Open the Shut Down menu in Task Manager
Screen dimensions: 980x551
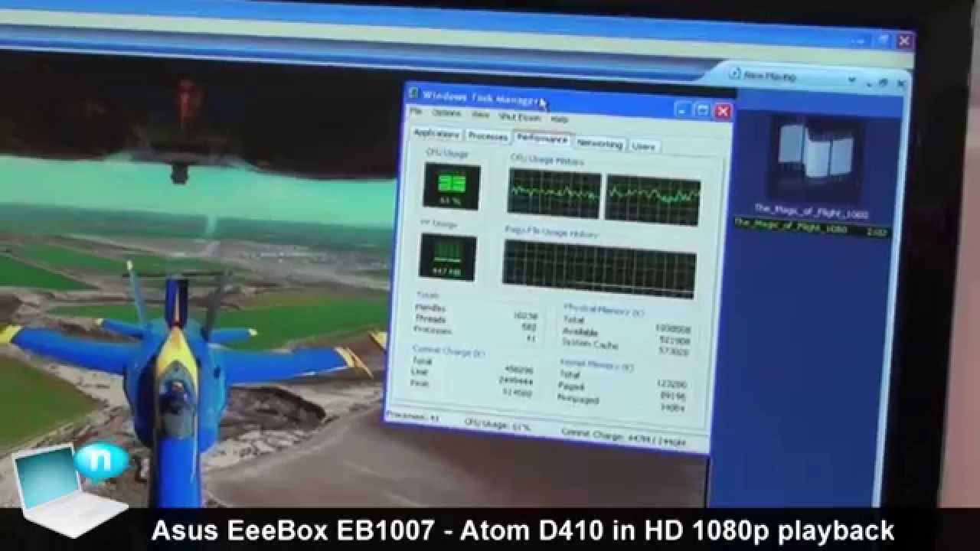point(520,118)
